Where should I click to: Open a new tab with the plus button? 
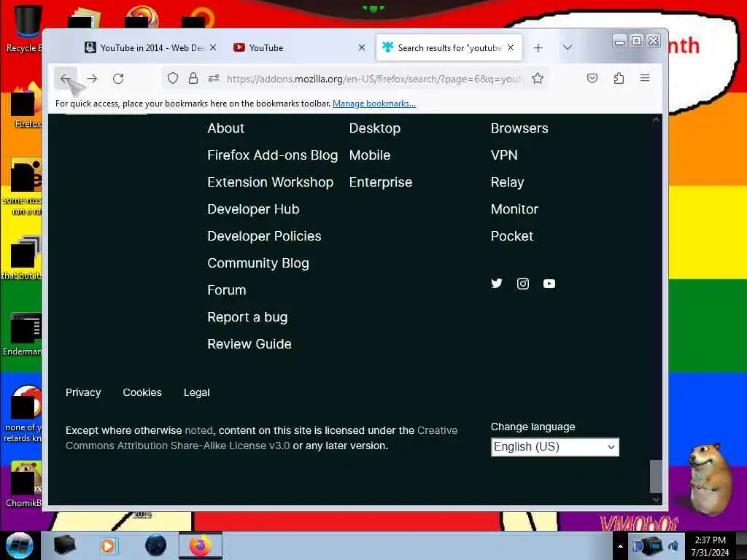tap(538, 47)
